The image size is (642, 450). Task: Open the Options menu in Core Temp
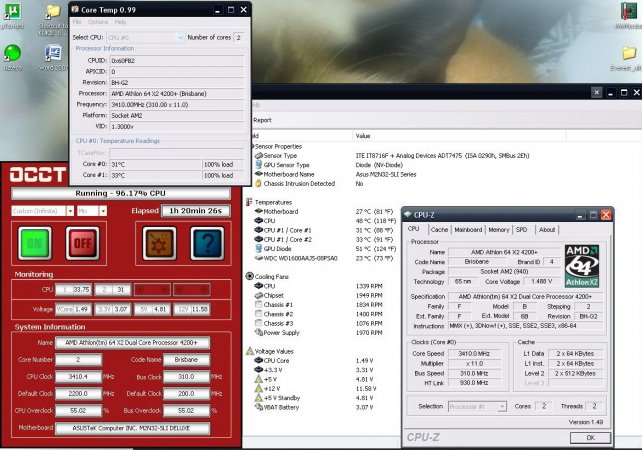98,22
